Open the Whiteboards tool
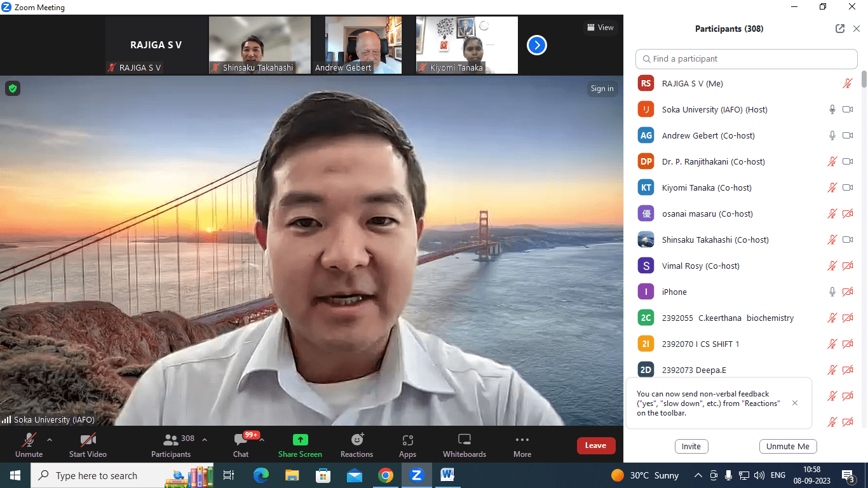The image size is (868, 488). point(464,445)
